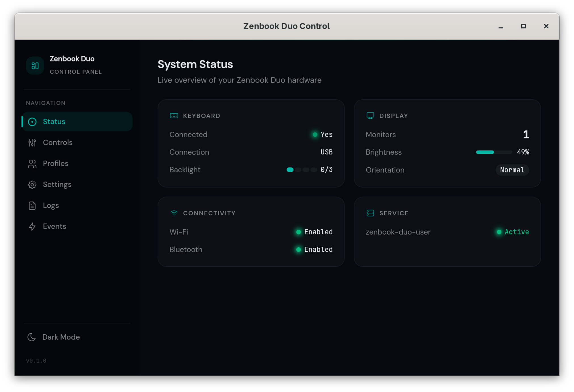Viewport: 574px width, 392px height.
Task: Open the Status page
Action: pyautogui.click(x=77, y=122)
